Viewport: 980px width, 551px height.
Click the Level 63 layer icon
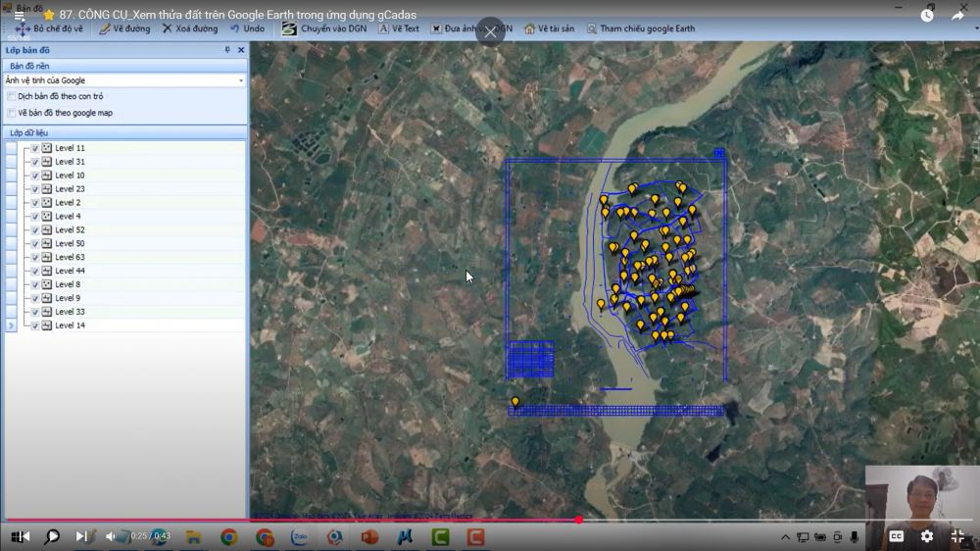(47, 257)
